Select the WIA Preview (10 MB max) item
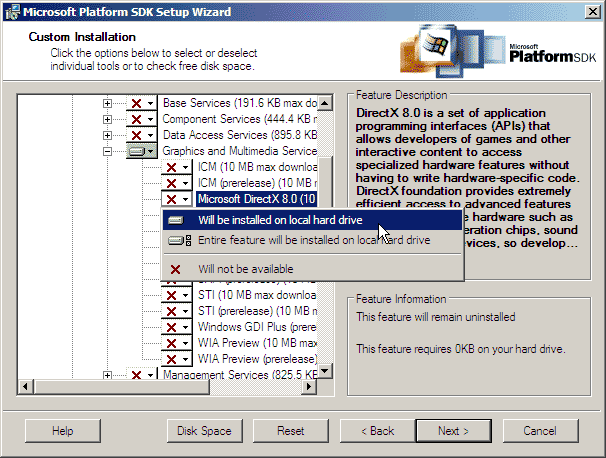Screen dimensions: 606x458 [x=257, y=343]
